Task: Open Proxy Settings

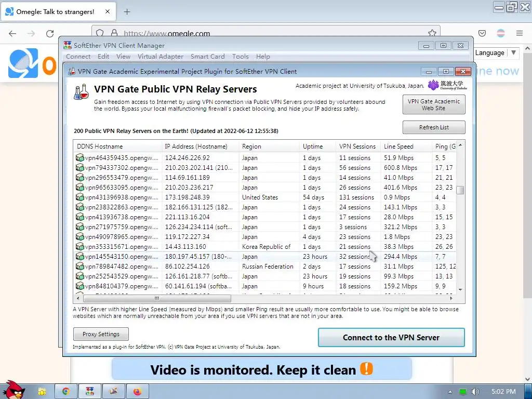Action: coord(101,334)
